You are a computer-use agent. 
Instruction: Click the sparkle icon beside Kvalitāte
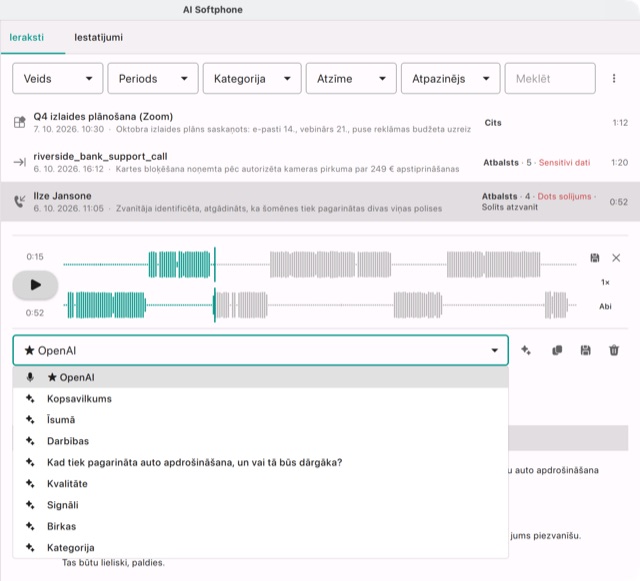pyautogui.click(x=30, y=483)
